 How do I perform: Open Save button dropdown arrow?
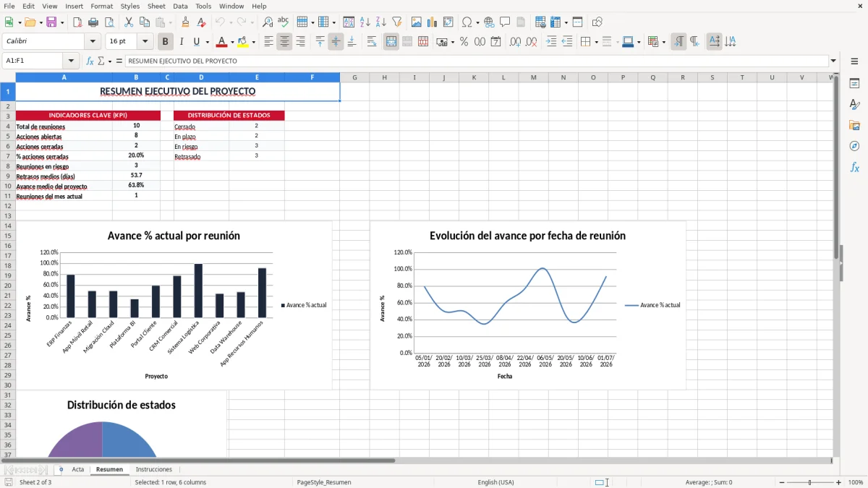[62, 22]
